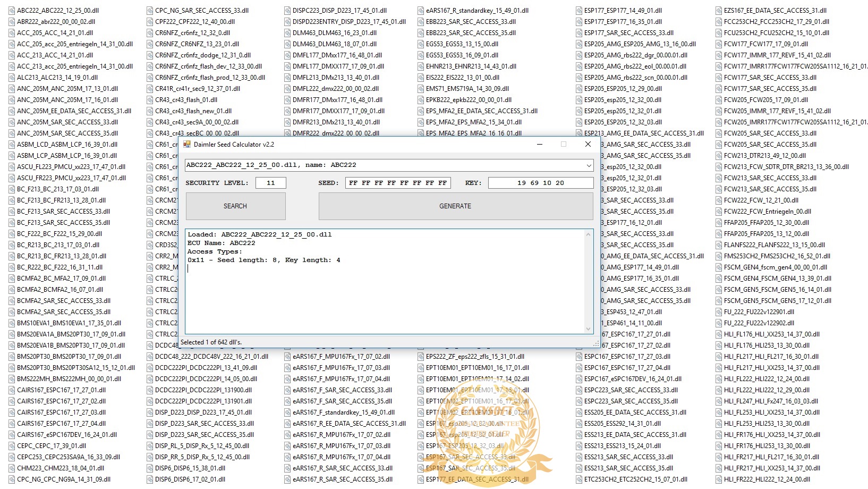Select file icon of CR41R_cr41r_sec9_12_37_01.dll
The width and height of the screenshot is (868, 489).
coord(150,88)
